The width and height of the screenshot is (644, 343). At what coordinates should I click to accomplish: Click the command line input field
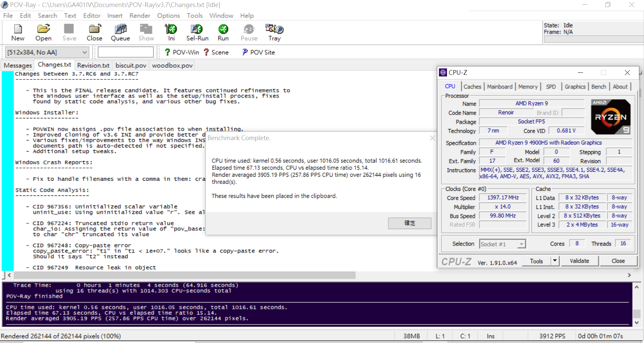tap(126, 52)
